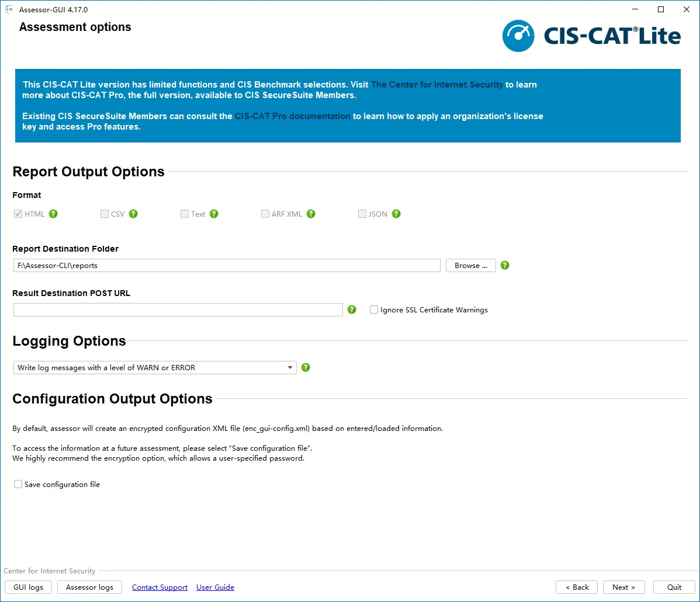Viewport: 700px width, 602px height.
Task: Open help for the logging level dropdown
Action: tap(306, 367)
